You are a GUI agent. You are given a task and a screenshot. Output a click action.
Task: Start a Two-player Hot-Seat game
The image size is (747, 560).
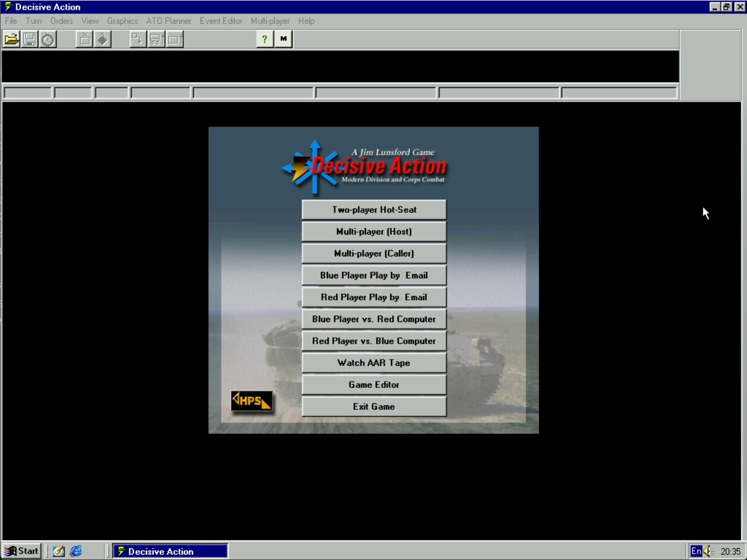[x=374, y=210]
